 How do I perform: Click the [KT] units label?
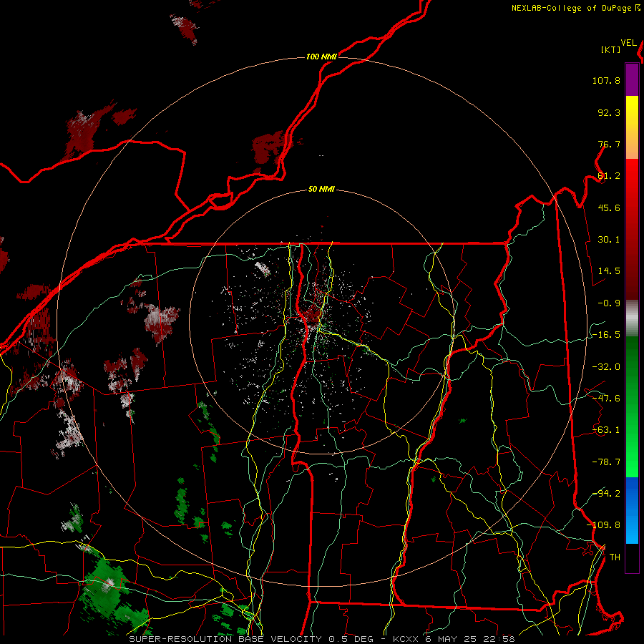pos(611,49)
